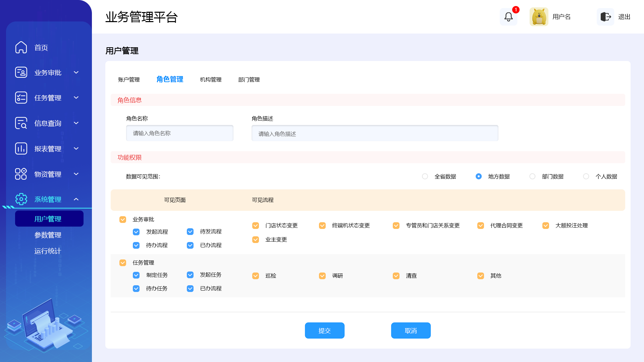Collapse the 系统管理 menu chevron
This screenshot has height=362, width=644.
pyautogui.click(x=76, y=199)
